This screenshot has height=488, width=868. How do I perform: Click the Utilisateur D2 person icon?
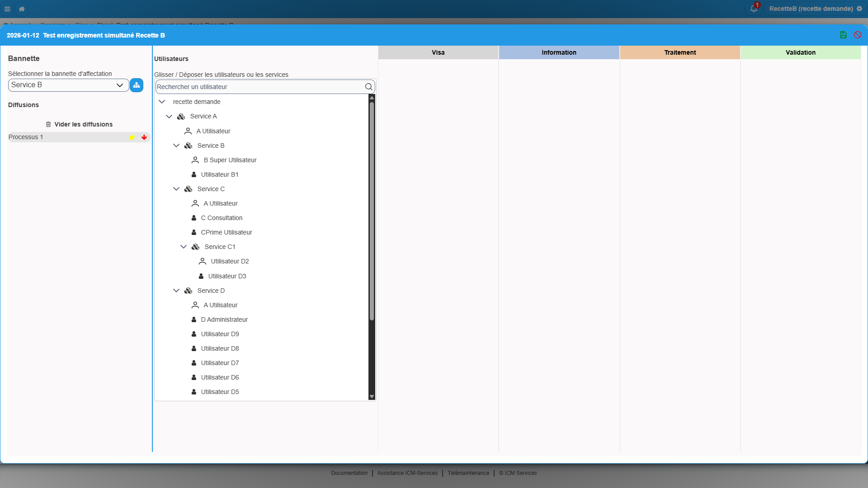coord(203,261)
